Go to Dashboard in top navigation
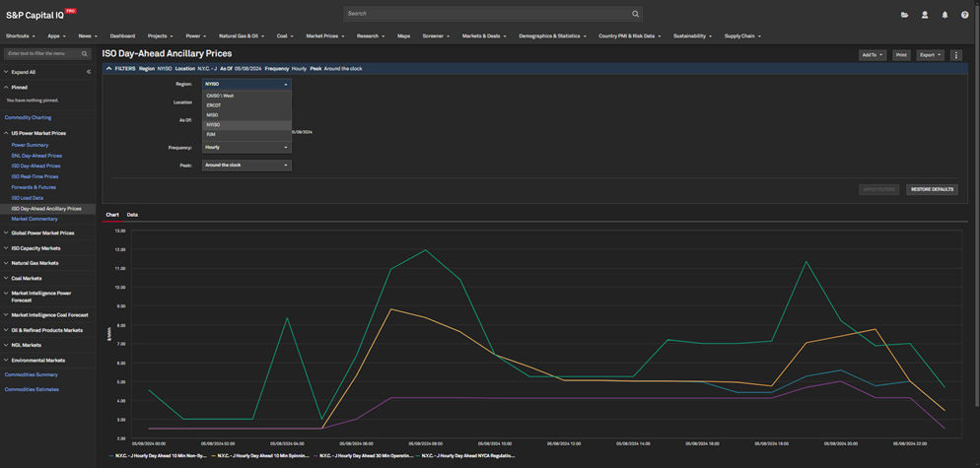980x468 pixels. [122, 36]
